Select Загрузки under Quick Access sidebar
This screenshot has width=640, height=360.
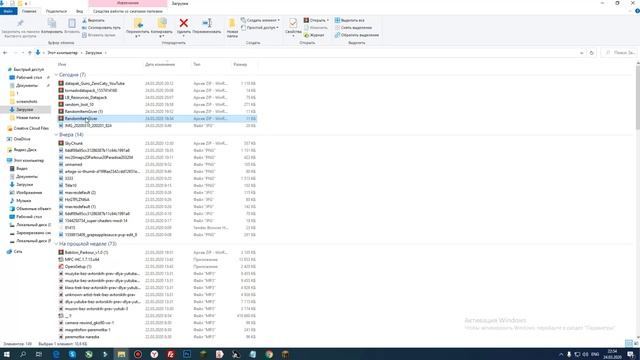click(x=24, y=109)
